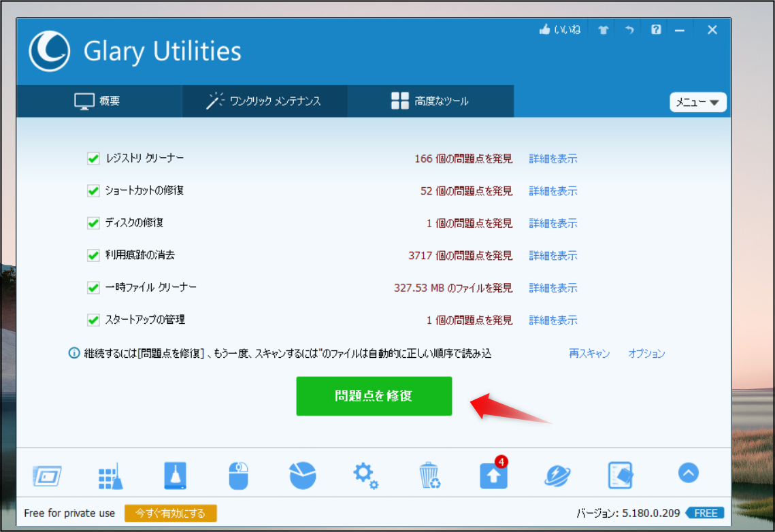
Task: Show details for レジストリ クリーナー results
Action: [553, 159]
